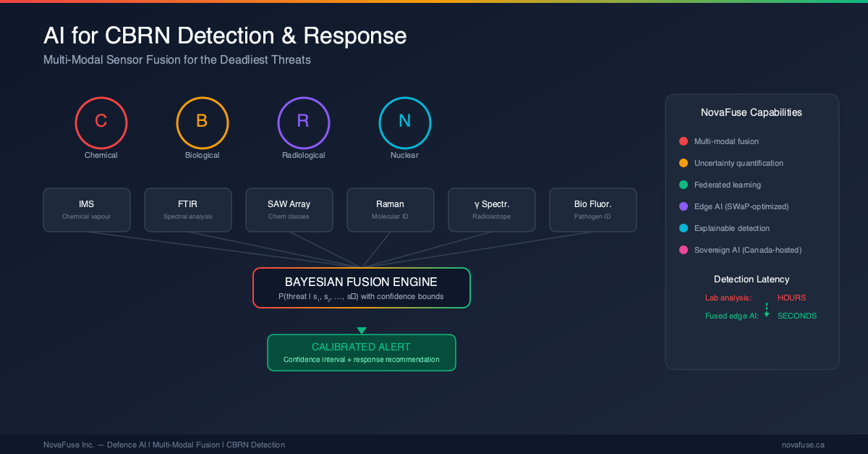Viewport: 868px width, 454px height.
Task: Select the Raman Molecular ID sensor card
Action: coord(391,210)
